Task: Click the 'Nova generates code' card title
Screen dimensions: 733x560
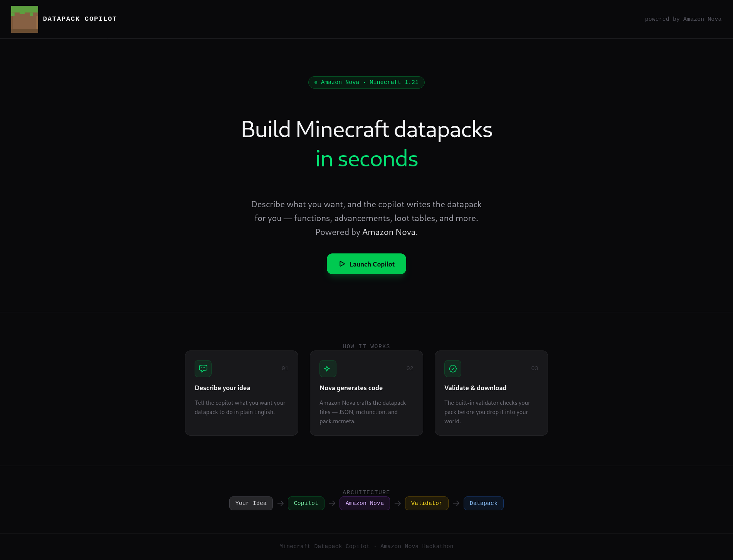Action: point(351,388)
